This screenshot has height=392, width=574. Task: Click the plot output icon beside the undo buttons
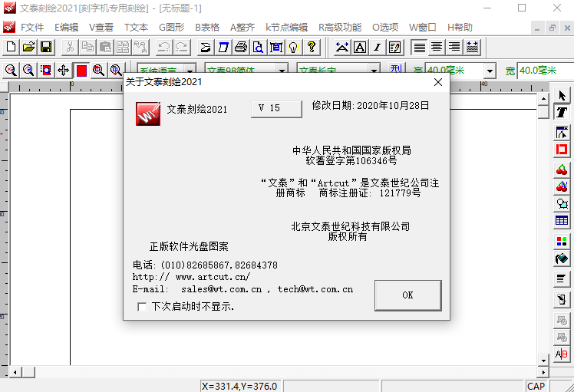(x=206, y=47)
